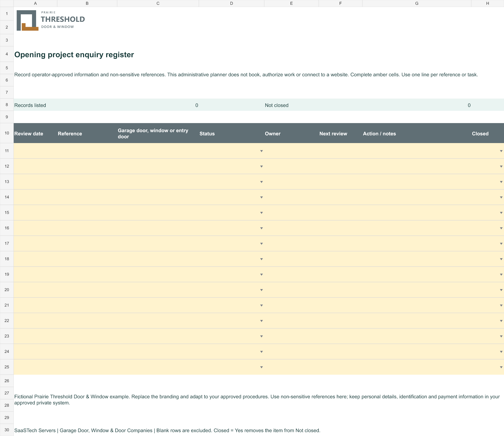The width and height of the screenshot is (504, 436).
Task: Open Status dropdown in row 20
Action: pos(262,290)
